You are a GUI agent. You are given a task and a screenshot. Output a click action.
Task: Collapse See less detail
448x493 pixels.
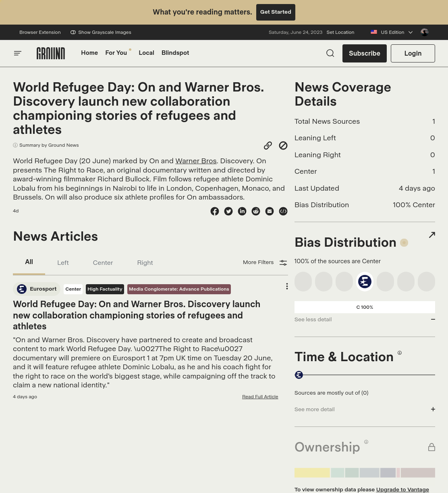(x=365, y=319)
